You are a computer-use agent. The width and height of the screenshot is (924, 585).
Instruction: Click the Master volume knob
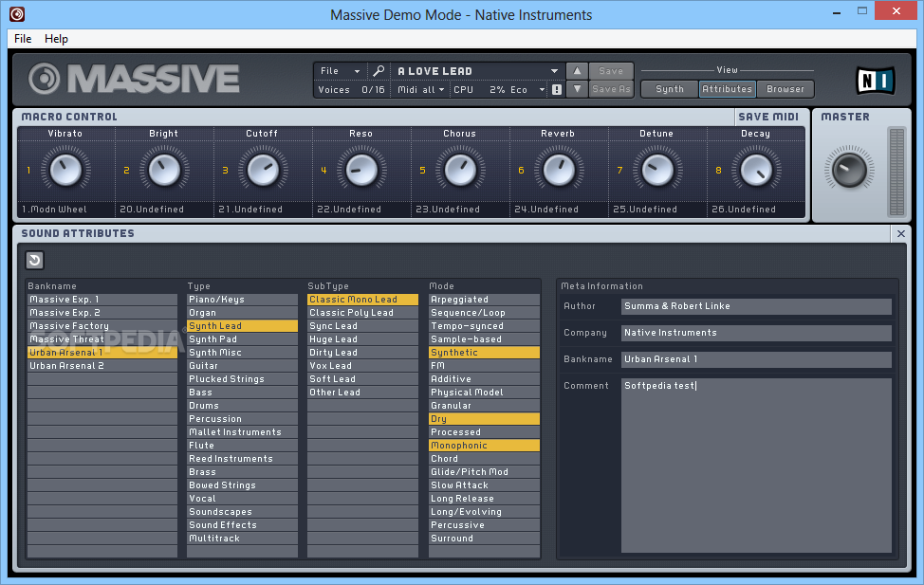(849, 170)
